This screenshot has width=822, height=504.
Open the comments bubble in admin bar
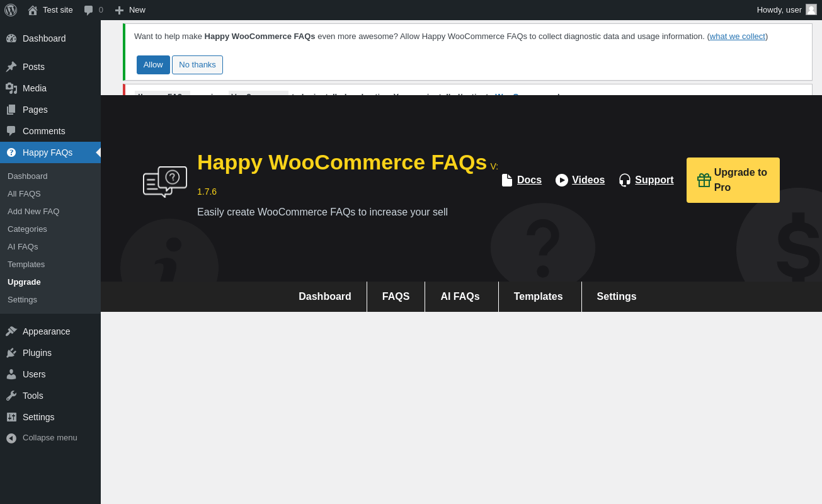[x=89, y=10]
